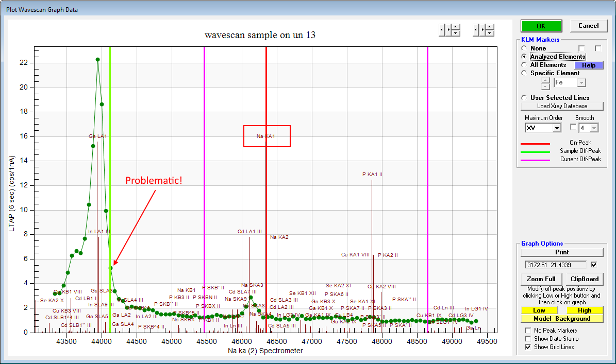Click the Load Xray Database button
This screenshot has height=364, width=616.
click(x=562, y=106)
